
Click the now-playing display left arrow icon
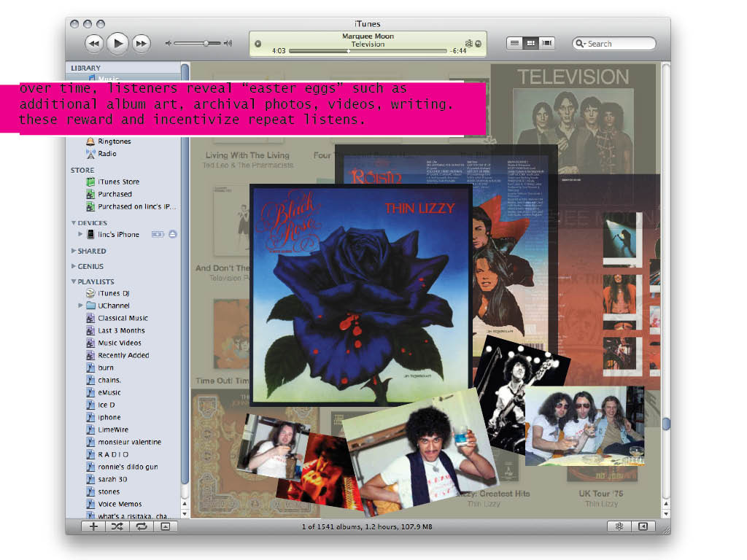point(258,44)
